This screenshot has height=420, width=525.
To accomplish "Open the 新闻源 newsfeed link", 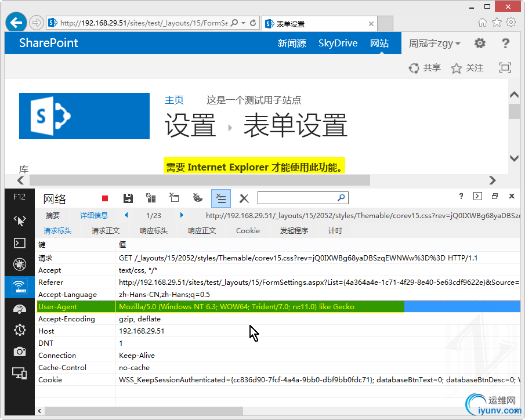I will tap(292, 43).
